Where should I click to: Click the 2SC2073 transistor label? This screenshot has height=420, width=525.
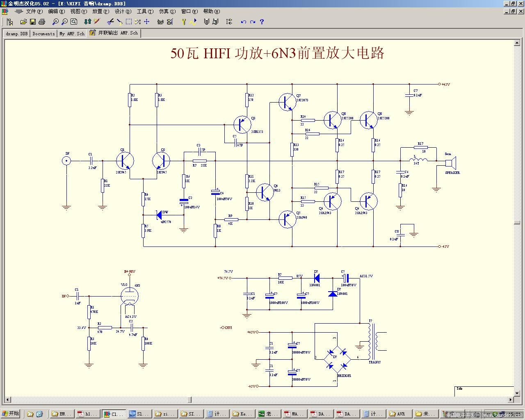[x=302, y=100]
